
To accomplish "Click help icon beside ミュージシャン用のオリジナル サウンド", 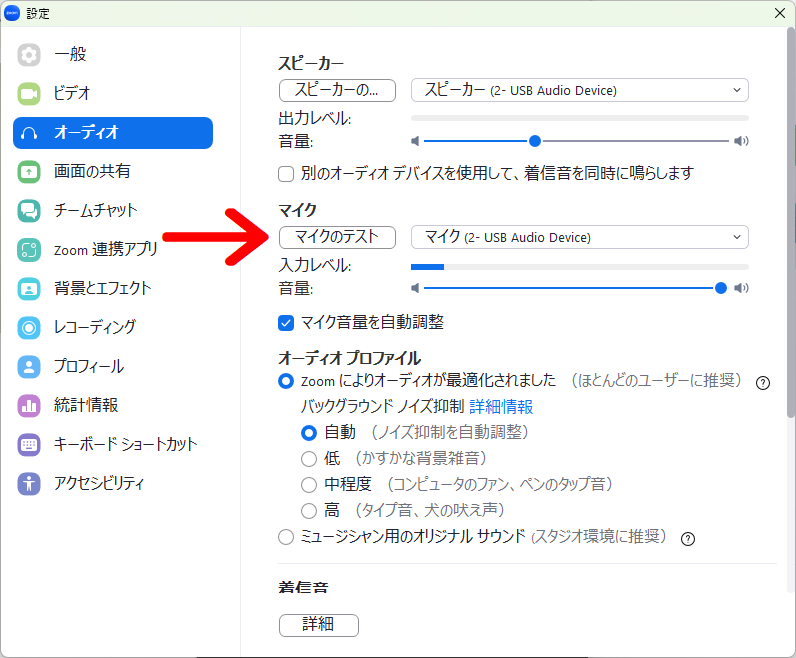I will coord(688,539).
